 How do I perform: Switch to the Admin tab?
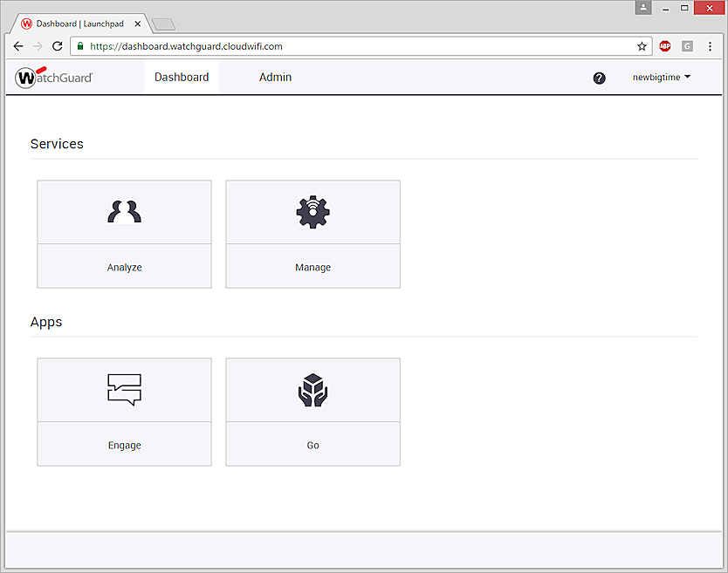pyautogui.click(x=275, y=77)
